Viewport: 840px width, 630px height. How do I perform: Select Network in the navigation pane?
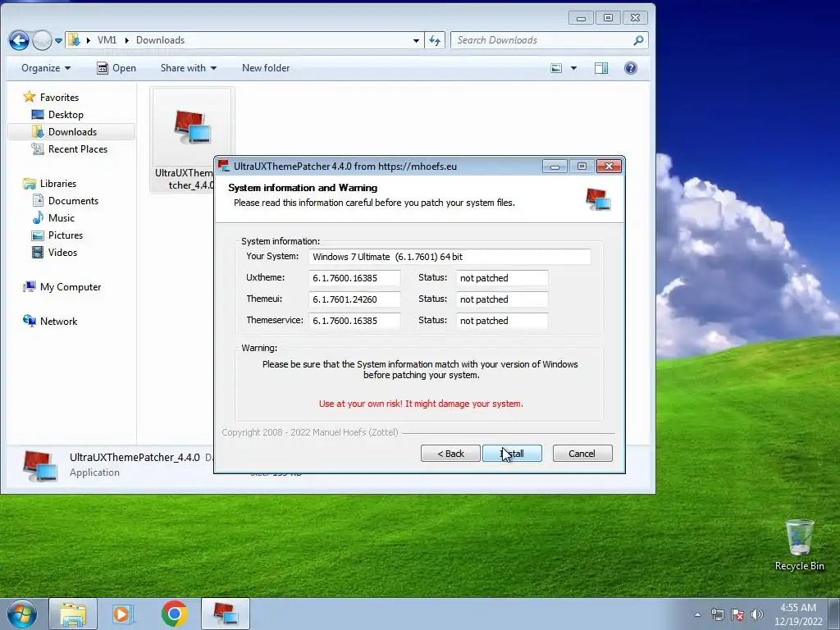coord(58,322)
